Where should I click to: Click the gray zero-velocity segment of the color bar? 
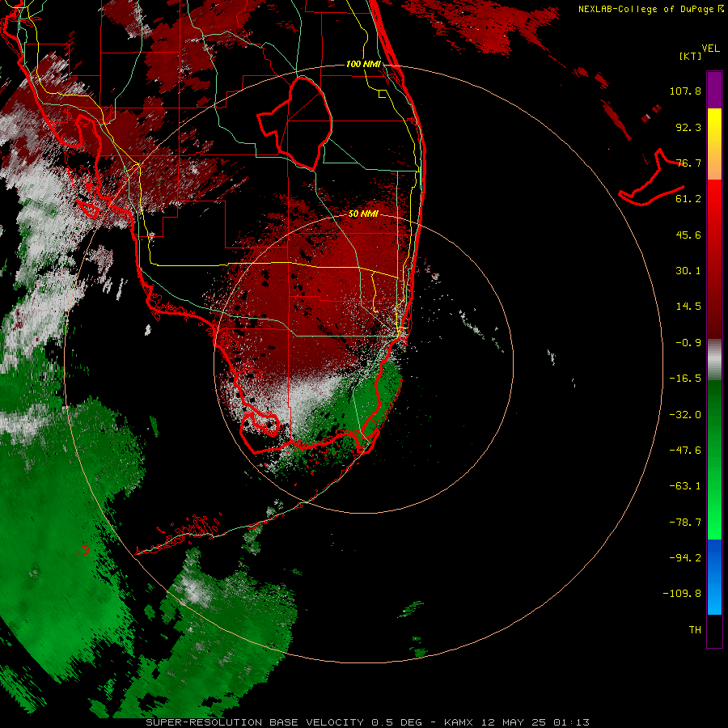tap(714, 360)
